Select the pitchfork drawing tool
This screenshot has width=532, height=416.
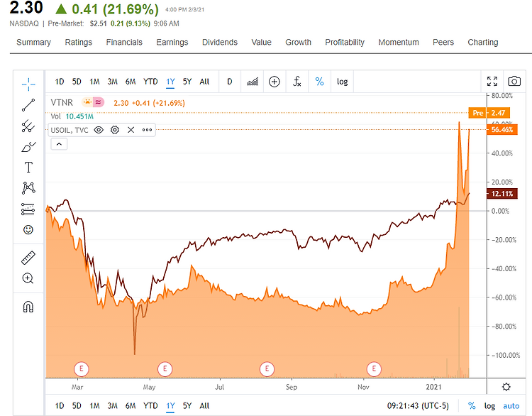coord(28,126)
